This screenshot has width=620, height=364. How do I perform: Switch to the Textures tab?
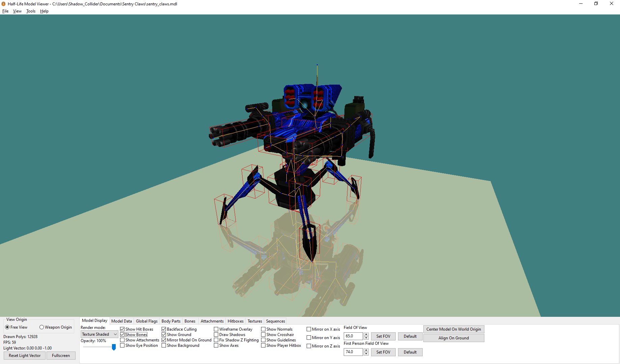click(x=255, y=321)
